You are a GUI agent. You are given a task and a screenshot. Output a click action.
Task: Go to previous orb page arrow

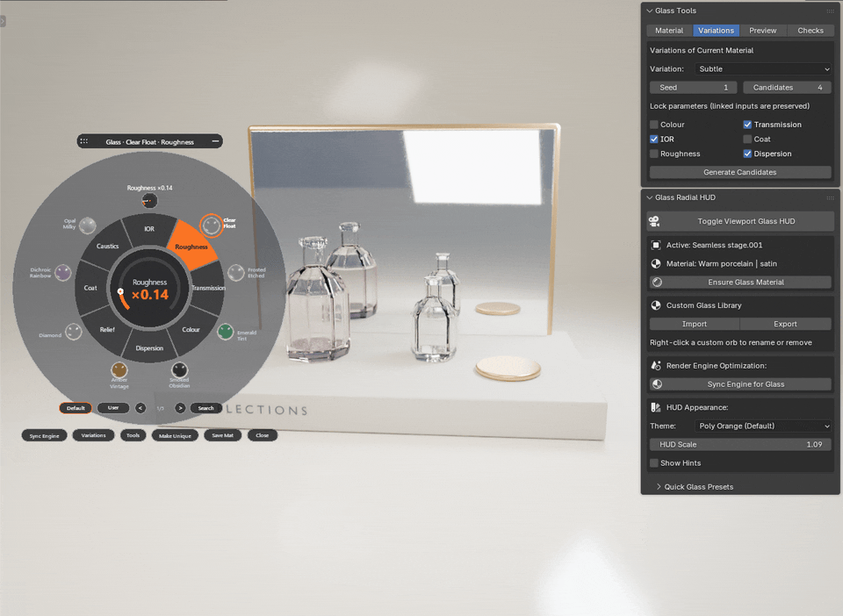[140, 408]
